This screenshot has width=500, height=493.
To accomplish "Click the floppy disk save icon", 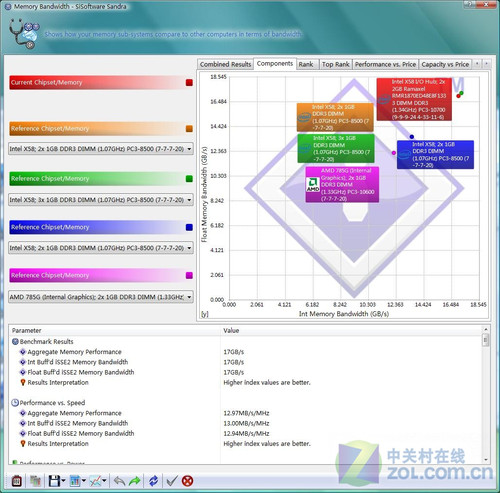I will [x=54, y=481].
